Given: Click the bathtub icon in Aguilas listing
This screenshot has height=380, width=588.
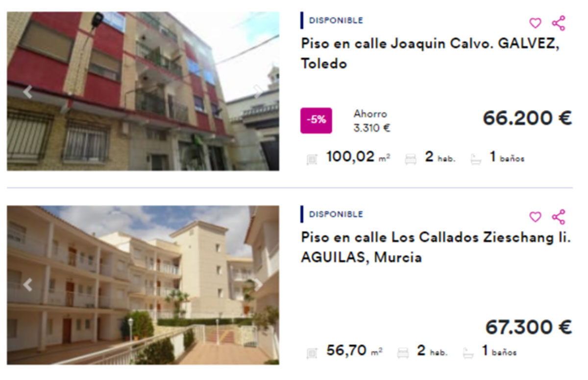Looking at the screenshot, I should pyautogui.click(x=468, y=353).
